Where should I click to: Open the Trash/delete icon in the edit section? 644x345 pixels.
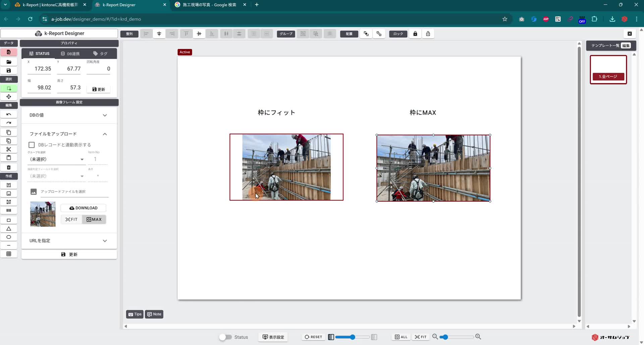click(x=8, y=167)
